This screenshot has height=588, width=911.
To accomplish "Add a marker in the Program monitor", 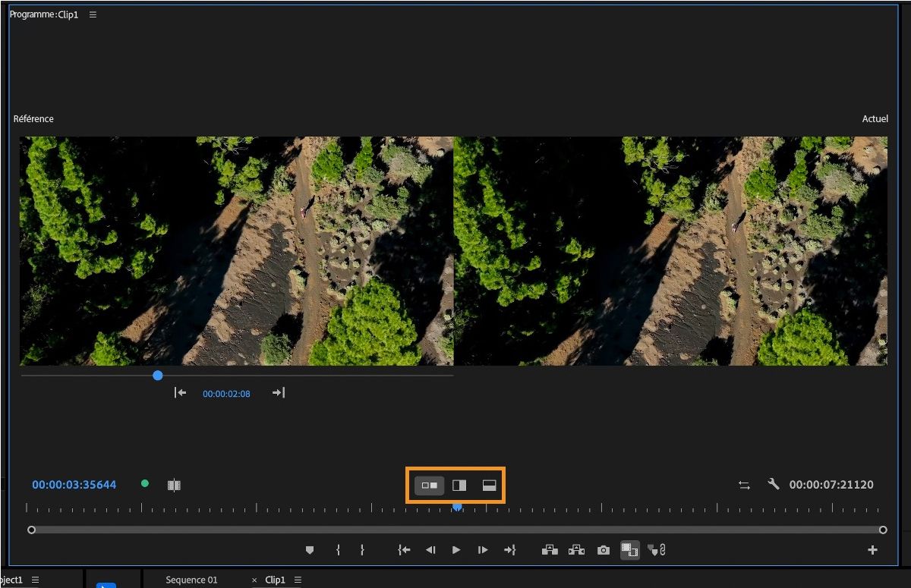I will click(310, 550).
